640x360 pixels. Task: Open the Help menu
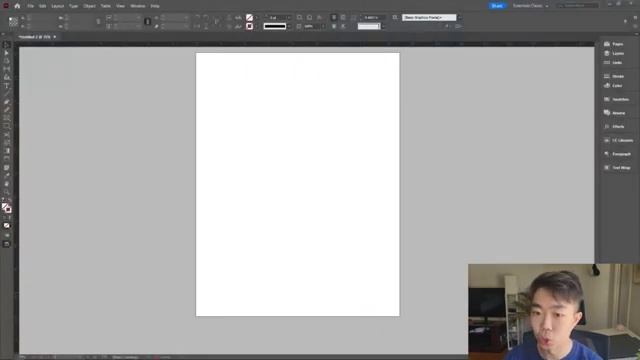pos(155,6)
